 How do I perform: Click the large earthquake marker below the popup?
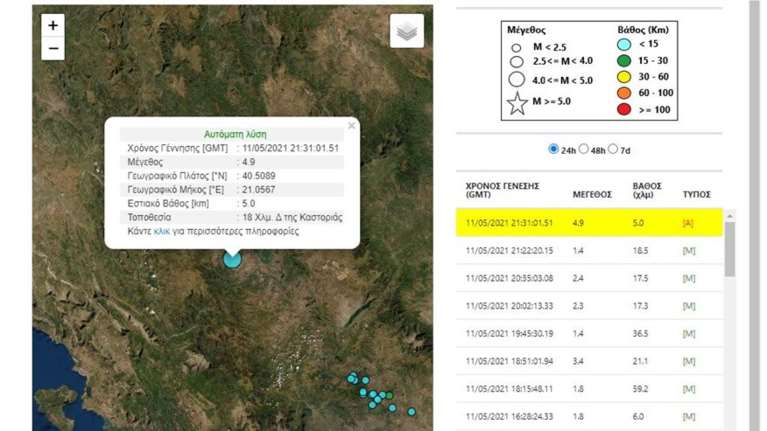tap(232, 259)
